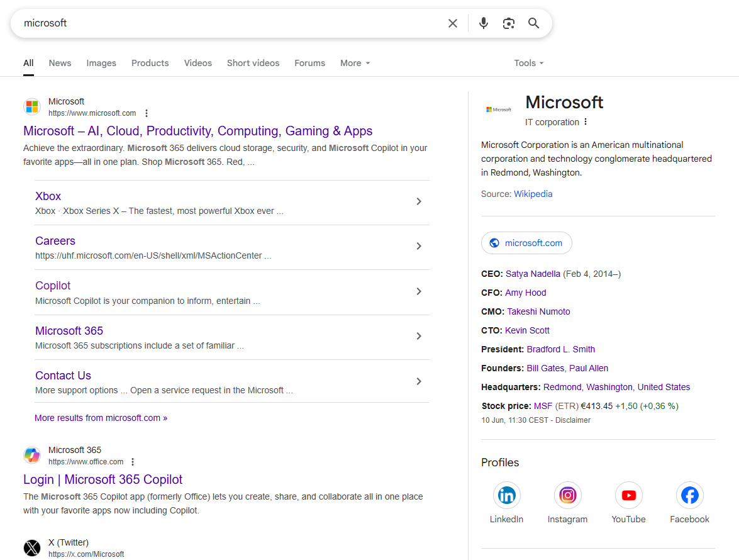Open the Login | Microsoft 365 Copilot result
The width and height of the screenshot is (739, 560).
(x=103, y=479)
